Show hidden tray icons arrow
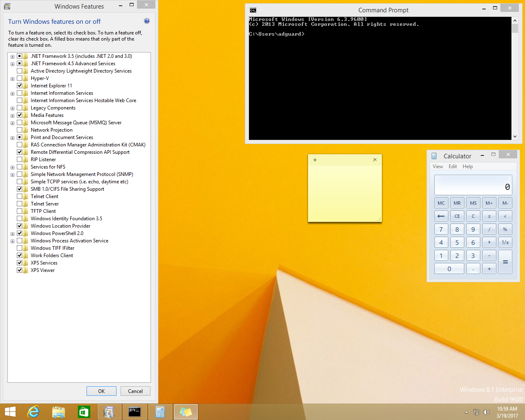The width and height of the screenshot is (525, 420). (x=466, y=412)
